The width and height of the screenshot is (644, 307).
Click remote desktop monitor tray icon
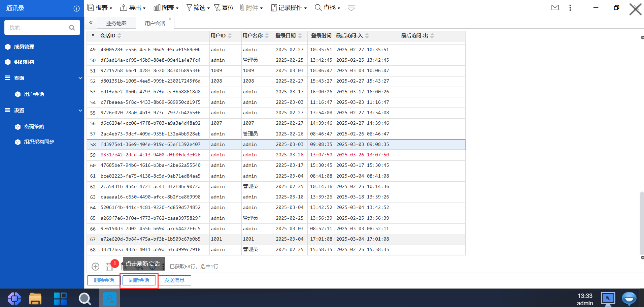point(608,299)
